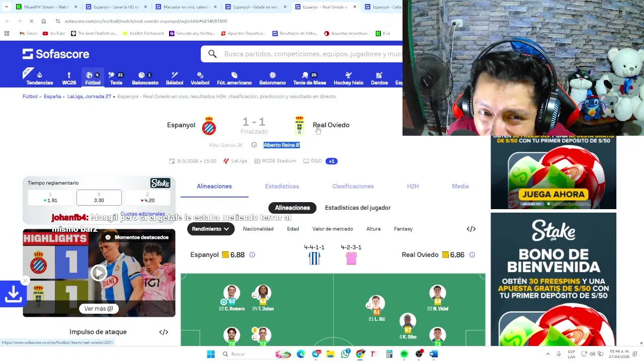
Task: Play the highlights video thumbnail
Action: (x=99, y=273)
